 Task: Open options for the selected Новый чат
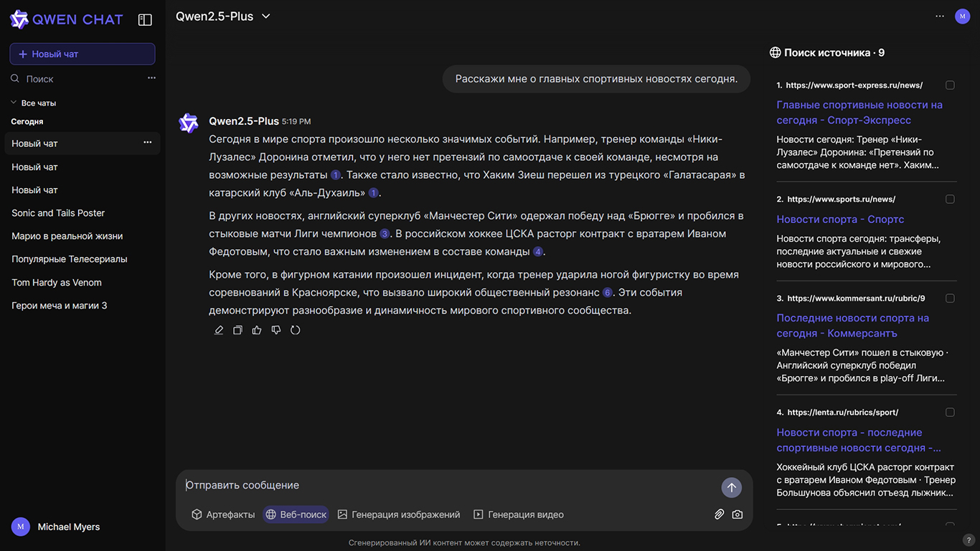(147, 143)
